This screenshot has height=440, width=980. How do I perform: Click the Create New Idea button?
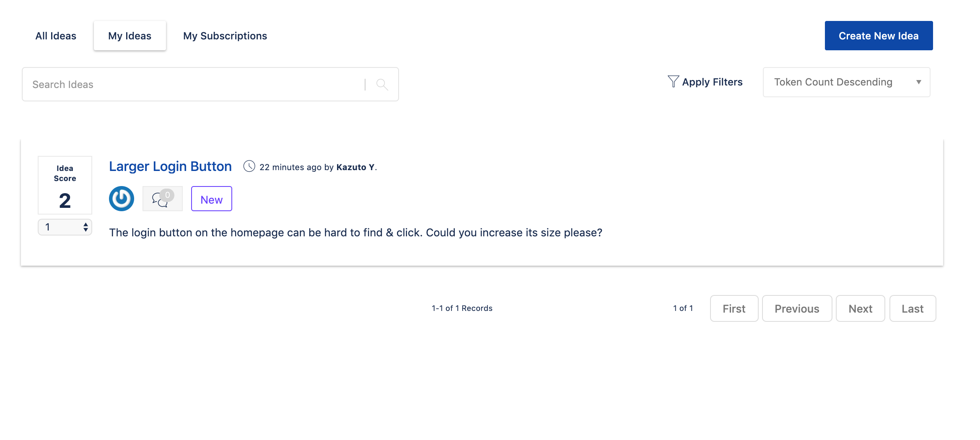tap(879, 36)
